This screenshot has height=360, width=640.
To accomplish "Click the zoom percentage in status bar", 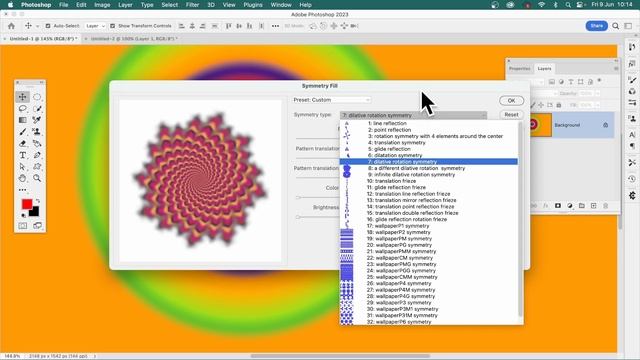I will (11, 356).
